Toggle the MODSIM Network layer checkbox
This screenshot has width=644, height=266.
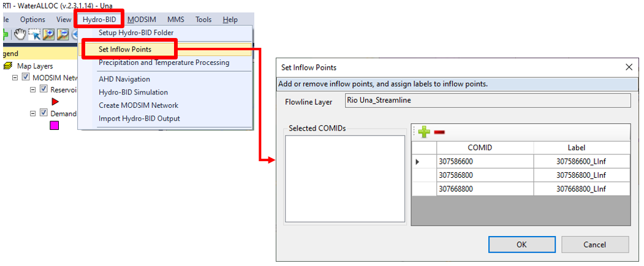[26, 78]
